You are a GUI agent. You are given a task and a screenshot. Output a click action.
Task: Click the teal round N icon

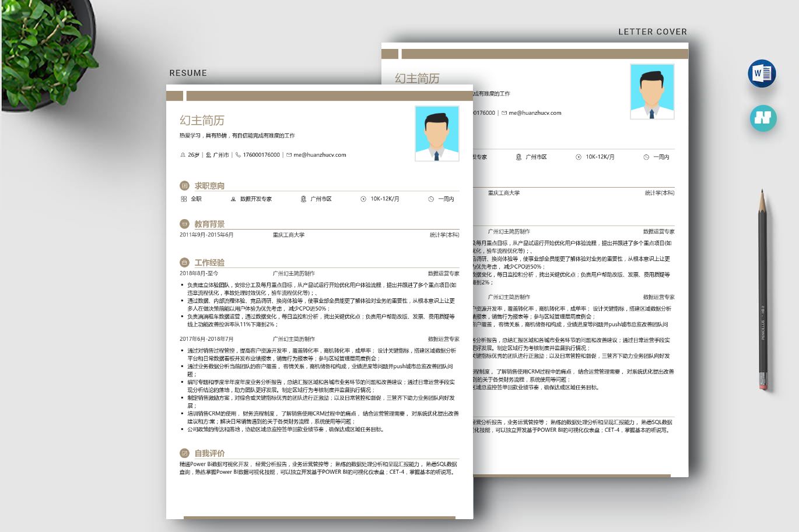click(763, 118)
